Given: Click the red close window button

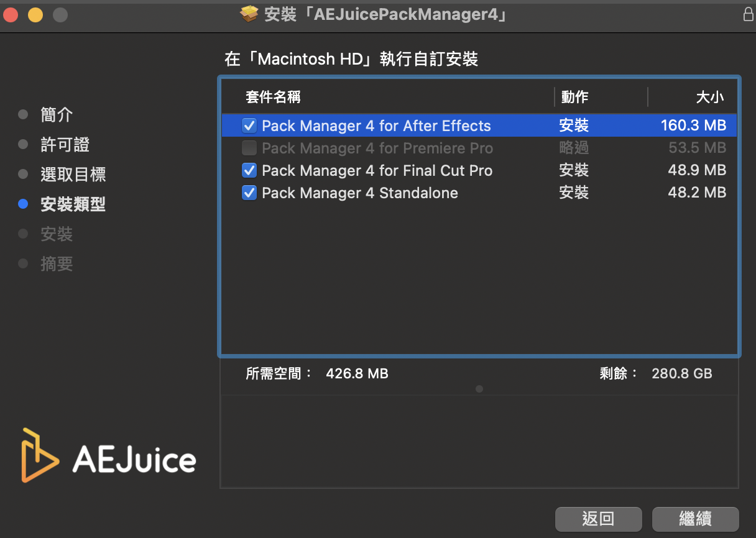Looking at the screenshot, I should pyautogui.click(x=11, y=15).
